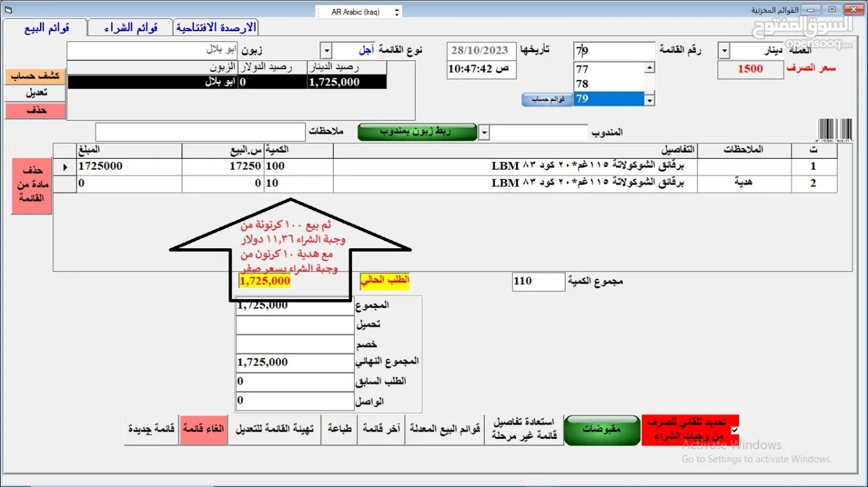Viewport: 868px width, 487px height.
Task: Click the تحميل input field
Action: pyautogui.click(x=295, y=325)
